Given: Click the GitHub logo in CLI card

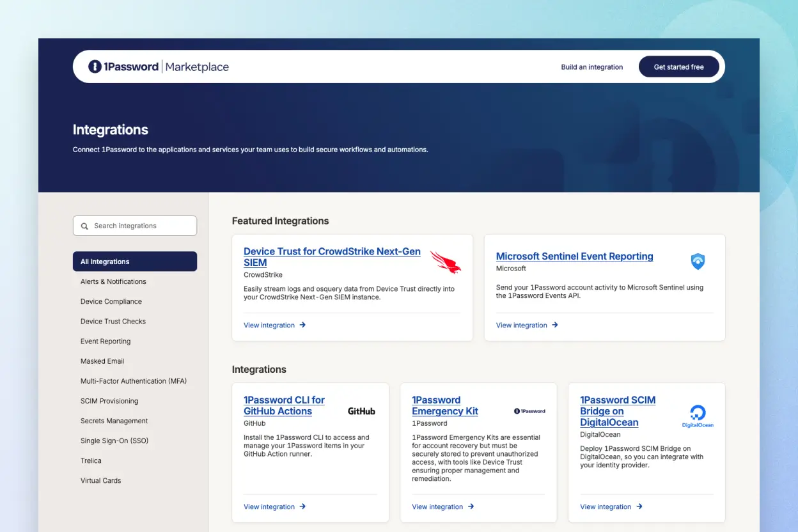Looking at the screenshot, I should pyautogui.click(x=361, y=411).
